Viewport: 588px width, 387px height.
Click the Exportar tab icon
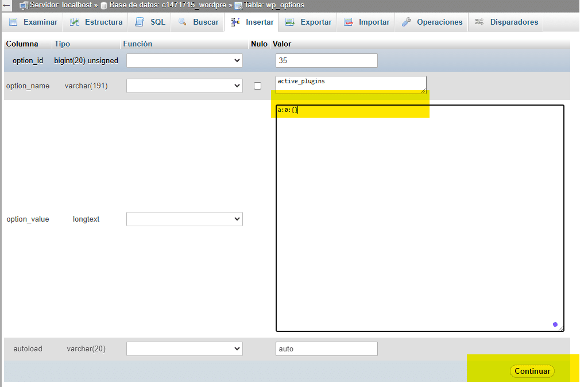click(x=290, y=22)
